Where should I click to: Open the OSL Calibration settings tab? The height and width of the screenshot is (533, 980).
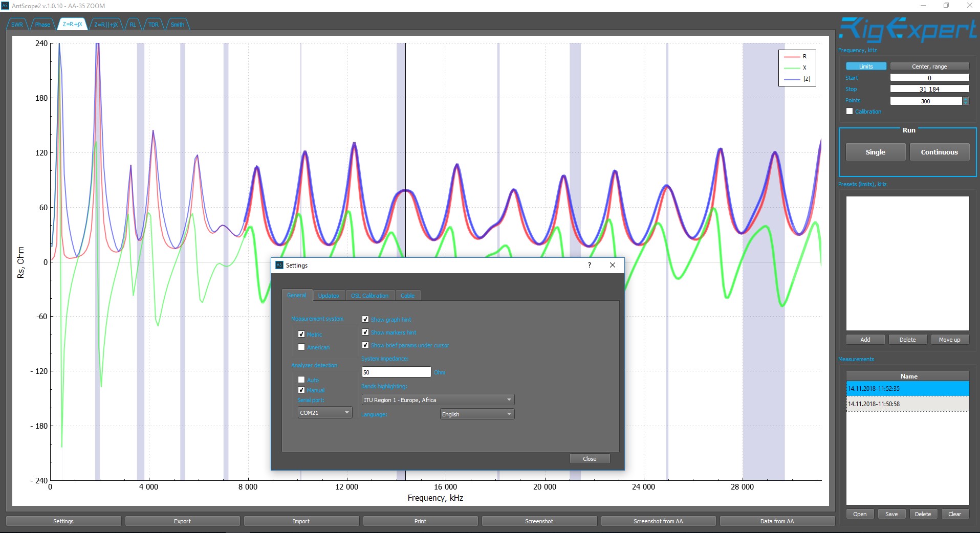click(x=369, y=296)
